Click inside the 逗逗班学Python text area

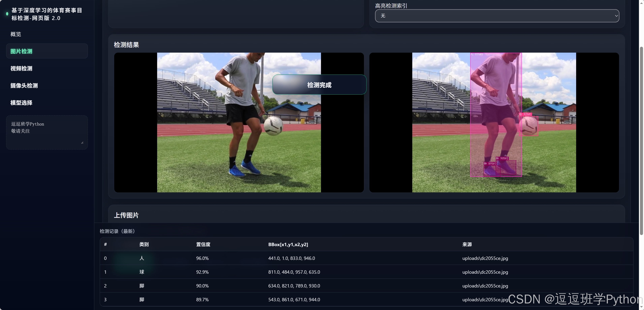(x=47, y=132)
